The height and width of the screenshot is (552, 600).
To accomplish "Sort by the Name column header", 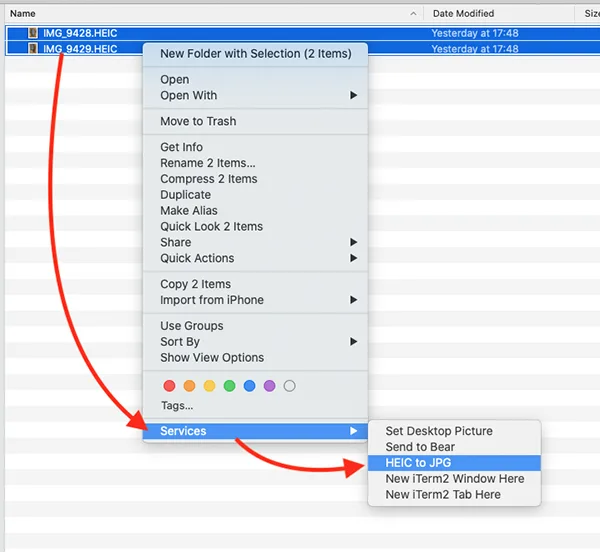I will 23,13.
